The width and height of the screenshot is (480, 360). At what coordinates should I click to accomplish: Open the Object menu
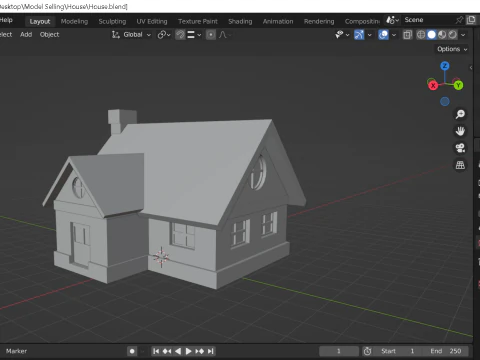point(49,34)
